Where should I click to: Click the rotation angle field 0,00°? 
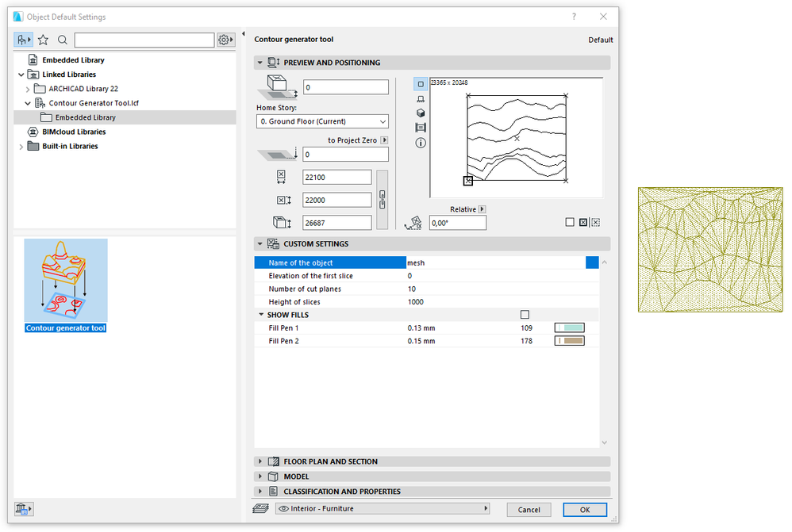click(x=458, y=223)
